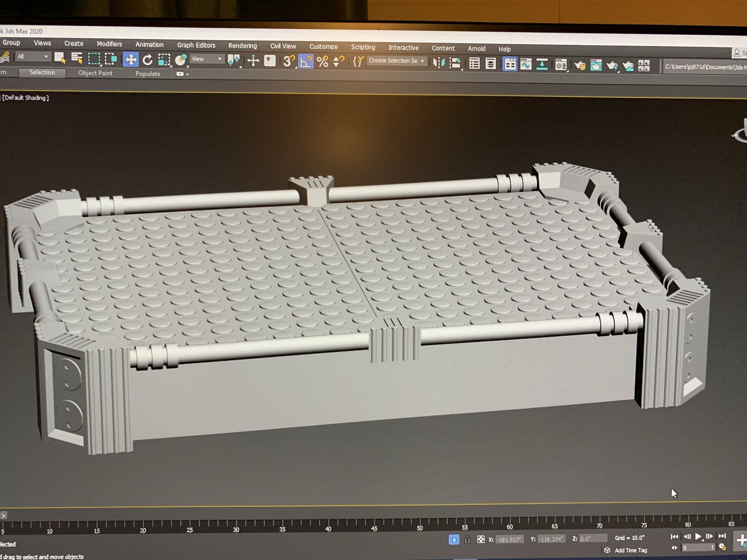747x560 pixels.
Task: Click Select and Place tool
Action: tap(181, 60)
